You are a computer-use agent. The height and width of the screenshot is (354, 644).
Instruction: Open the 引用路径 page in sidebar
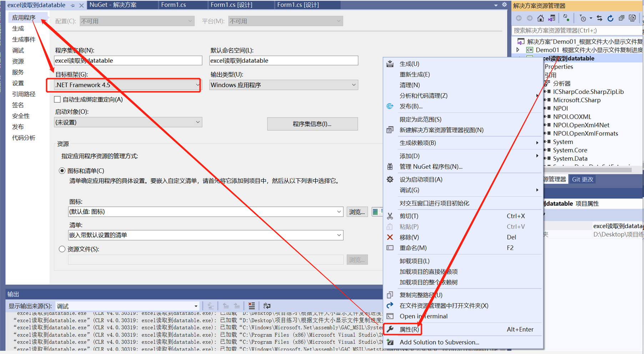point(24,94)
